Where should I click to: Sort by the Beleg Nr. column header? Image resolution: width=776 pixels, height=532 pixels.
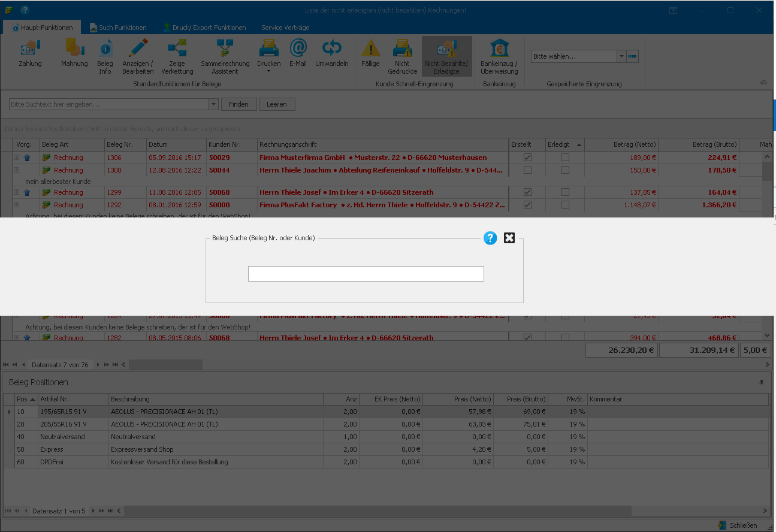(x=125, y=144)
